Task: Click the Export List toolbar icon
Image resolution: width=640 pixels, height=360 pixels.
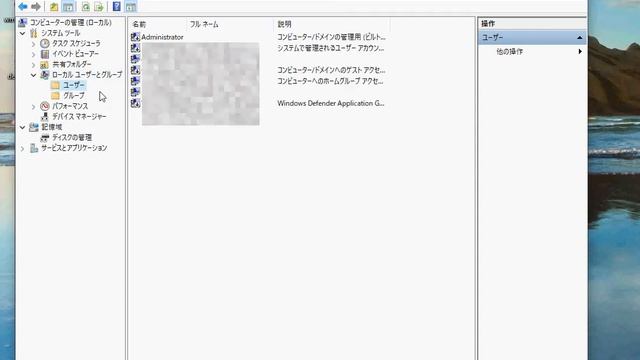Action: [99, 7]
